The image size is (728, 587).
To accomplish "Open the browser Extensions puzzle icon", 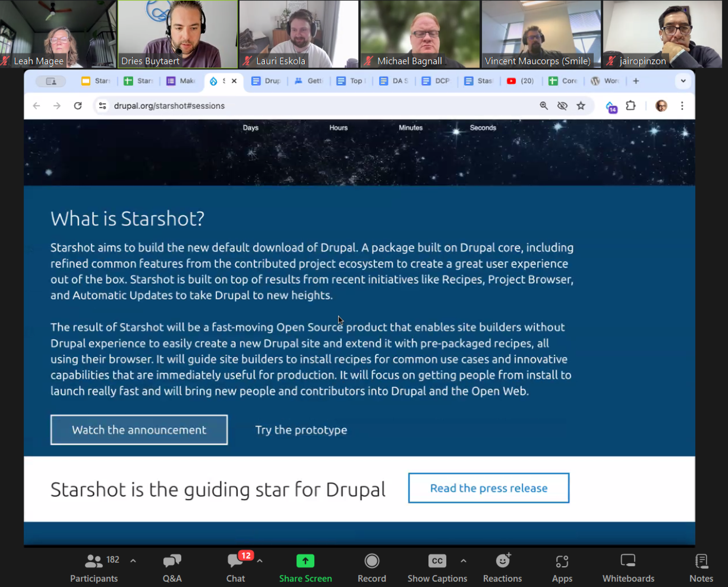I will point(631,106).
